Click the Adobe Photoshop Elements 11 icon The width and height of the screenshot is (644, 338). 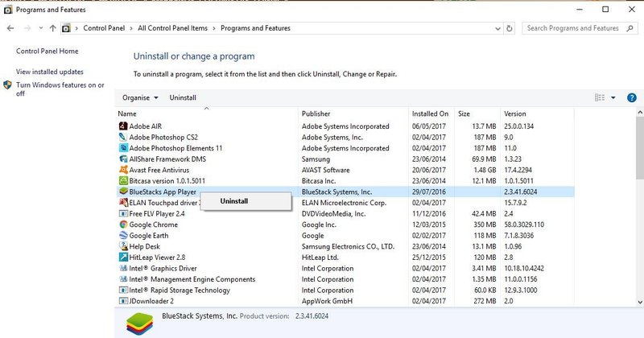tap(123, 148)
